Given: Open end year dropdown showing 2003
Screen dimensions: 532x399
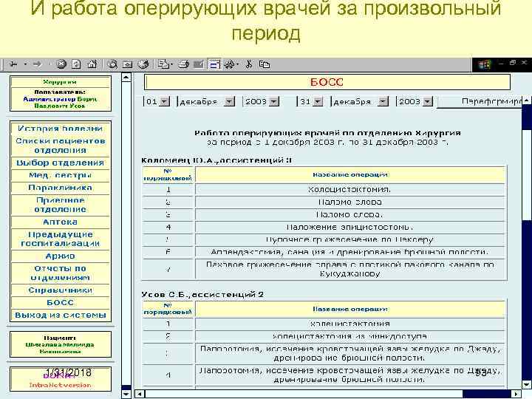Looking at the screenshot, I should click(428, 101).
